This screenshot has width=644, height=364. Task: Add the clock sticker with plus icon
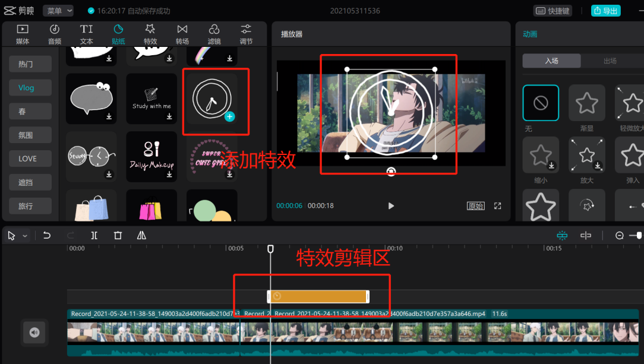coord(229,117)
